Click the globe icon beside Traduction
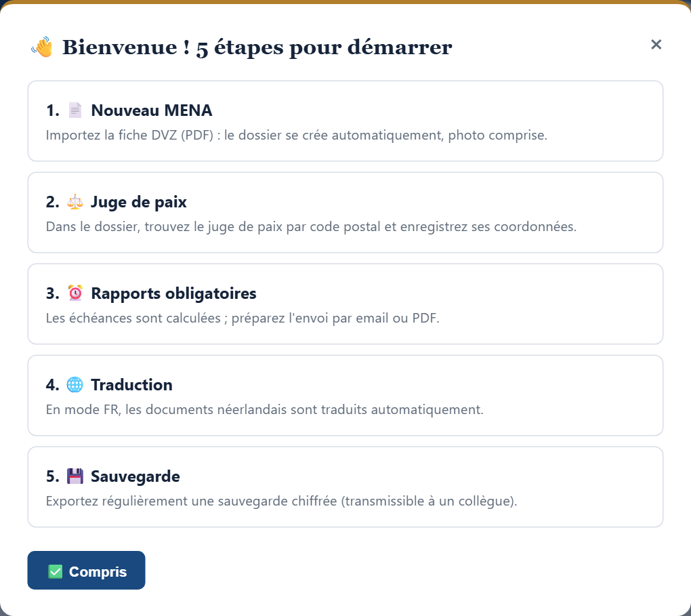The width and height of the screenshot is (691, 616). [75, 385]
